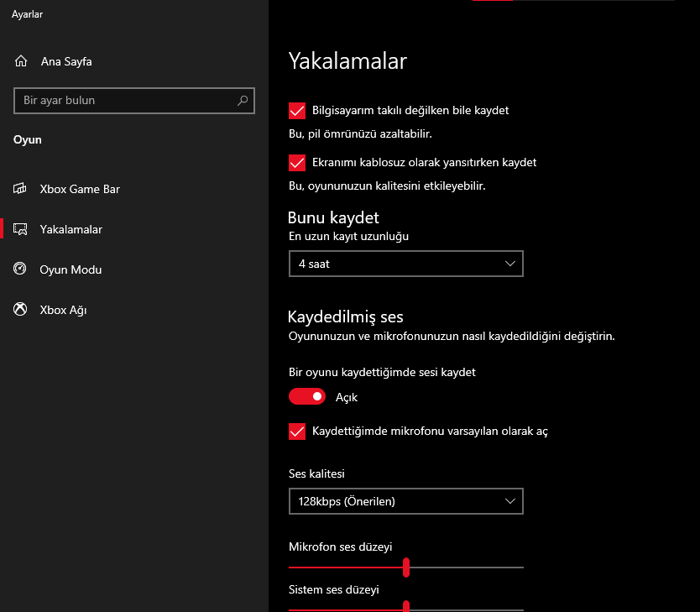
Task: Click the Mikrofon ses düzeyi slider handle
Action: (x=405, y=568)
